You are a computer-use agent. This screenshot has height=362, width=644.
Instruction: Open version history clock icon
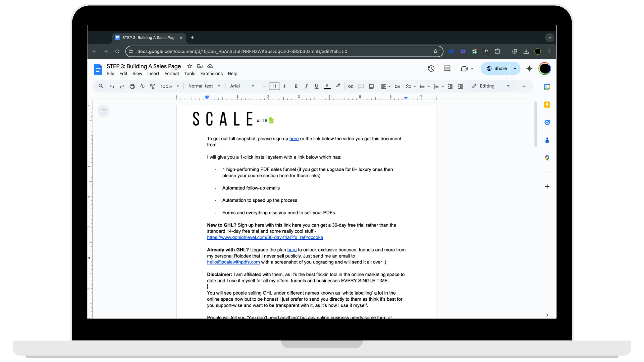click(431, 69)
